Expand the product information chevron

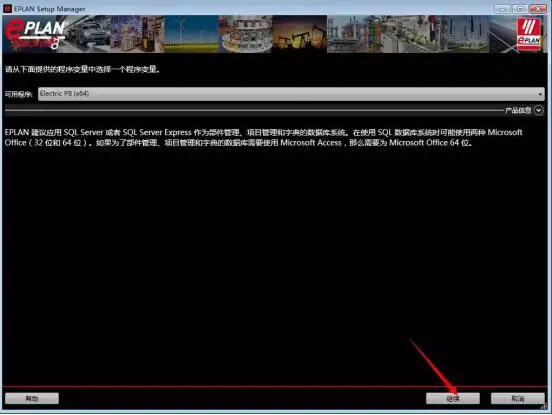(x=539, y=111)
